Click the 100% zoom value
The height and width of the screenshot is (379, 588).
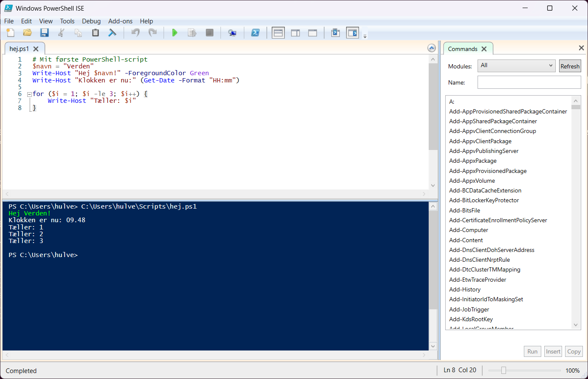coord(572,371)
